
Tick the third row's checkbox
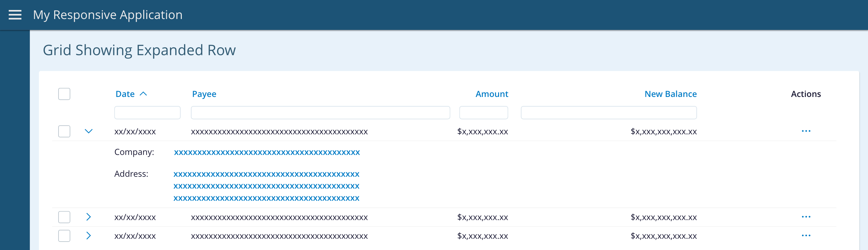[x=64, y=236]
